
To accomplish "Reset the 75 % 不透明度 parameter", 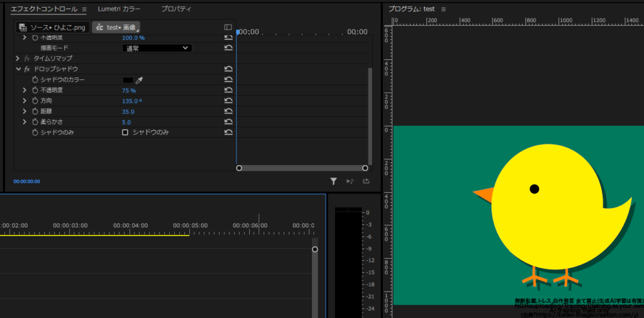I will click(x=228, y=91).
